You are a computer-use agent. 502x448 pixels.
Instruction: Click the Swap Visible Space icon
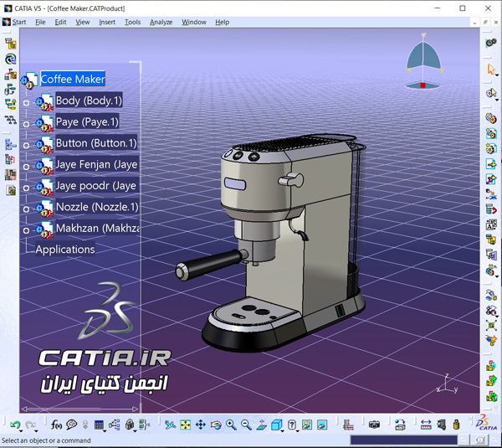pos(322,425)
